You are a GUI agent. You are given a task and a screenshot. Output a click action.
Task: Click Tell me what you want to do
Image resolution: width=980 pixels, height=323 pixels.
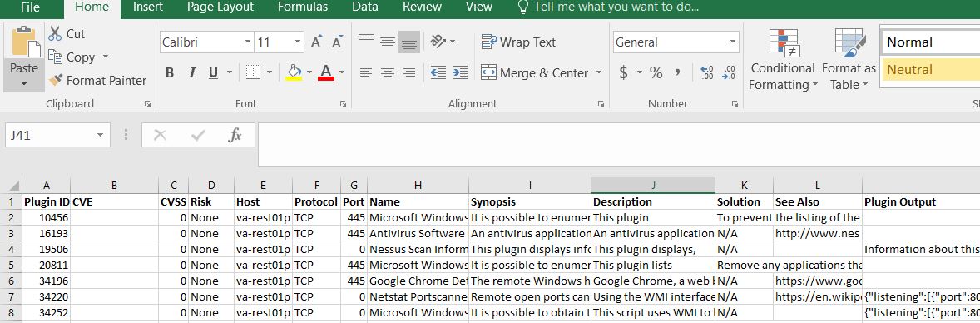pos(607,7)
